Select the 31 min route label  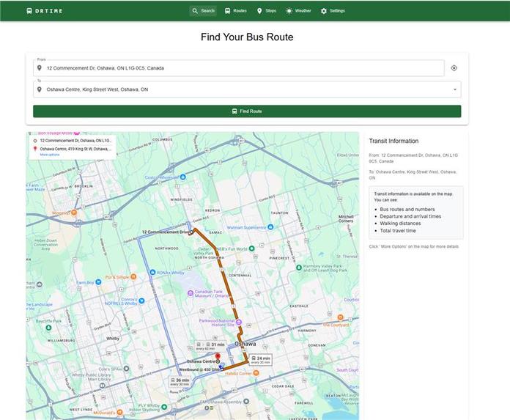[x=210, y=346]
